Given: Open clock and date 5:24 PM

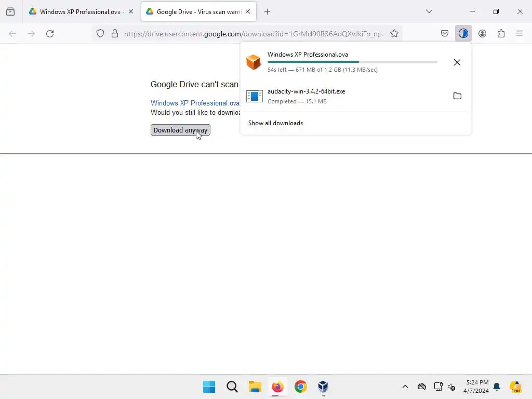Looking at the screenshot, I should (x=476, y=387).
